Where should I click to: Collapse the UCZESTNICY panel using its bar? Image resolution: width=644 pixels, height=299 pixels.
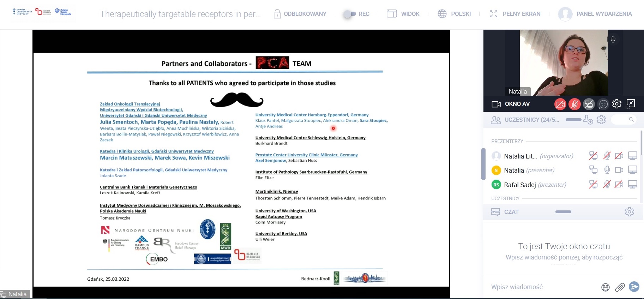(573, 120)
